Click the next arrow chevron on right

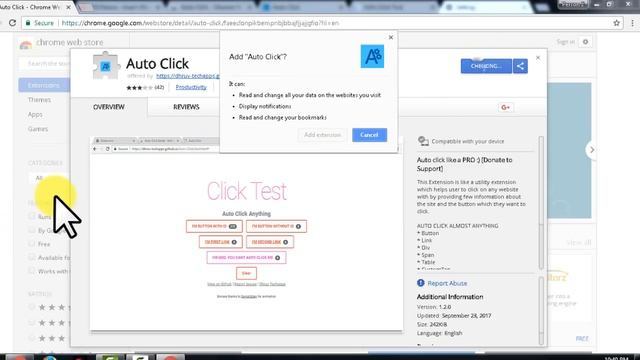[x=592, y=150]
